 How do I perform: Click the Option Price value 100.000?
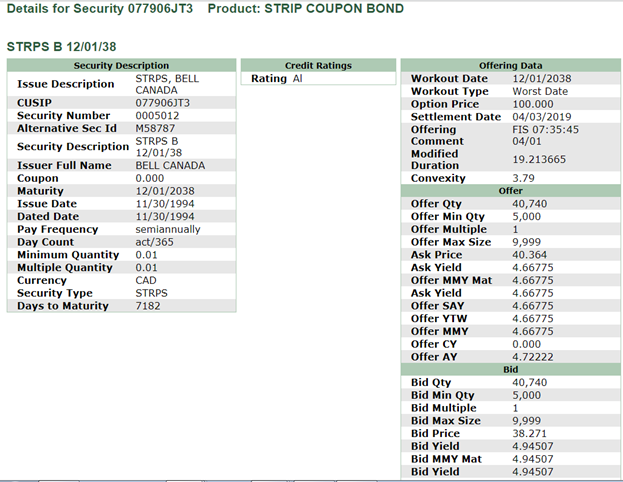pyautogui.click(x=532, y=104)
